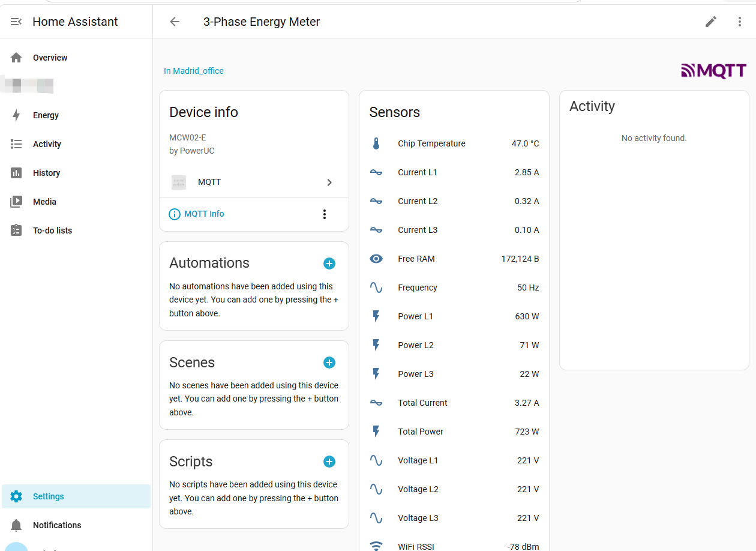Open History from the sidebar
Viewport: 756px width, 551px height.
(x=76, y=173)
